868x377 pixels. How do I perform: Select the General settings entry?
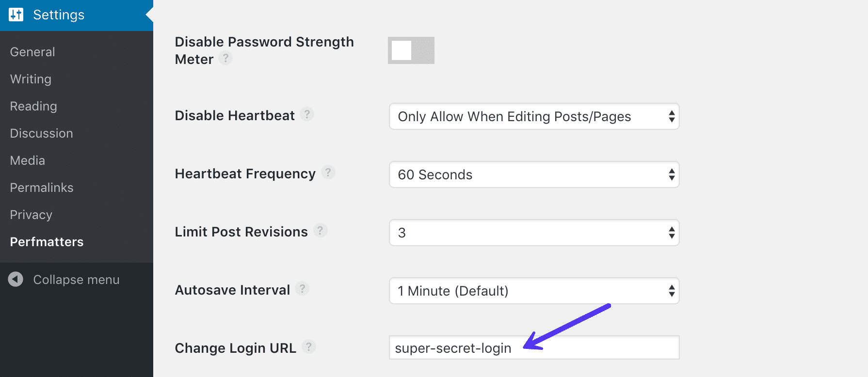click(32, 52)
